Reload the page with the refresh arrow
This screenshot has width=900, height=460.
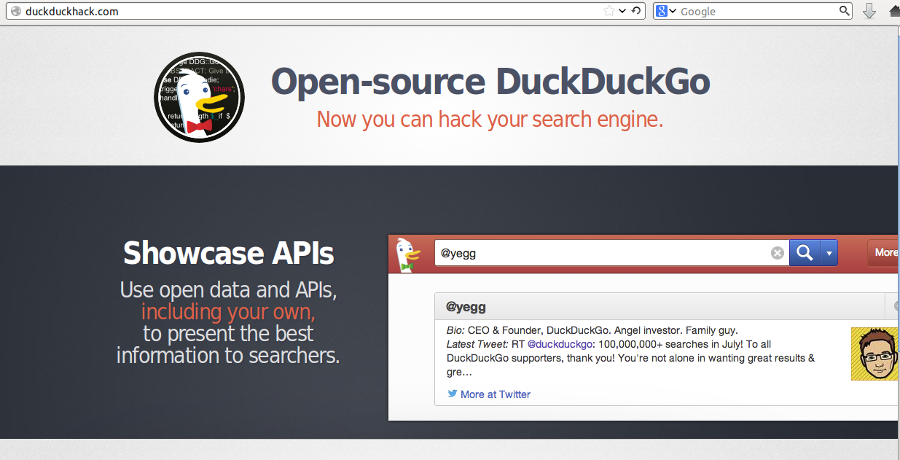[636, 11]
